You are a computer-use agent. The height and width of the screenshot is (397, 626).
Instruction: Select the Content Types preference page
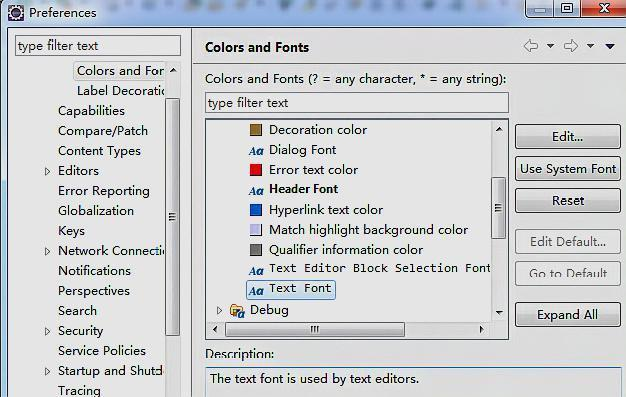coord(99,151)
